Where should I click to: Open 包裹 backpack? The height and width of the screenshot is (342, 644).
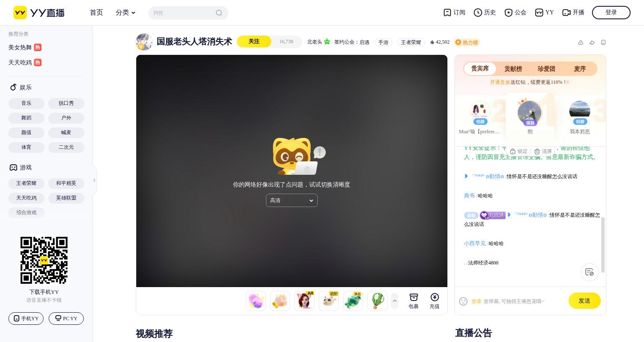click(414, 301)
